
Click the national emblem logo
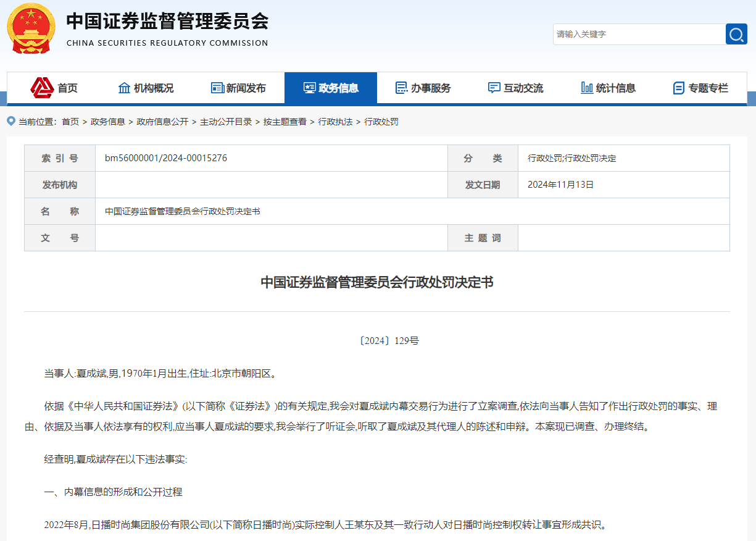pos(30,28)
